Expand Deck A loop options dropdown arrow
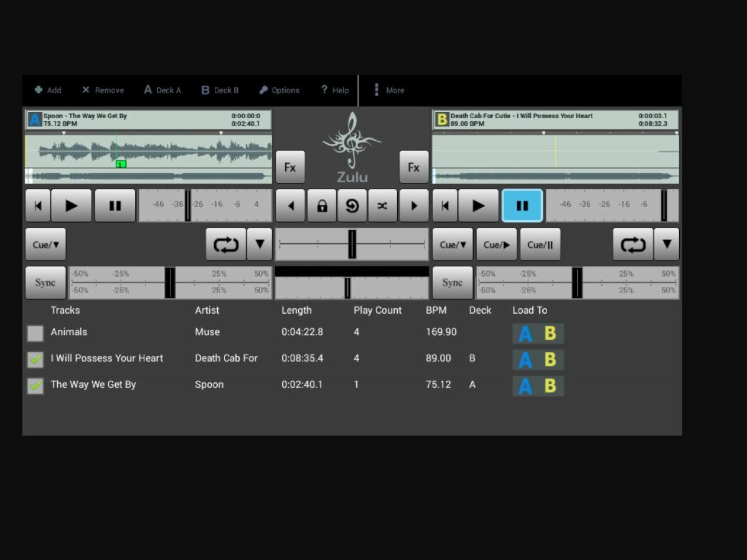The height and width of the screenshot is (560, 747). point(260,245)
